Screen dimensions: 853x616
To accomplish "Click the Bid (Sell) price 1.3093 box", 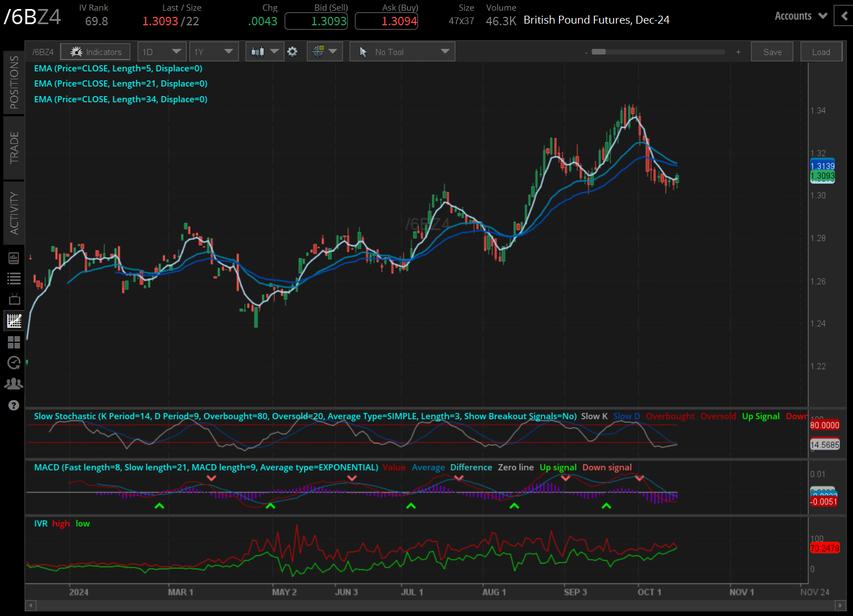I will (316, 21).
